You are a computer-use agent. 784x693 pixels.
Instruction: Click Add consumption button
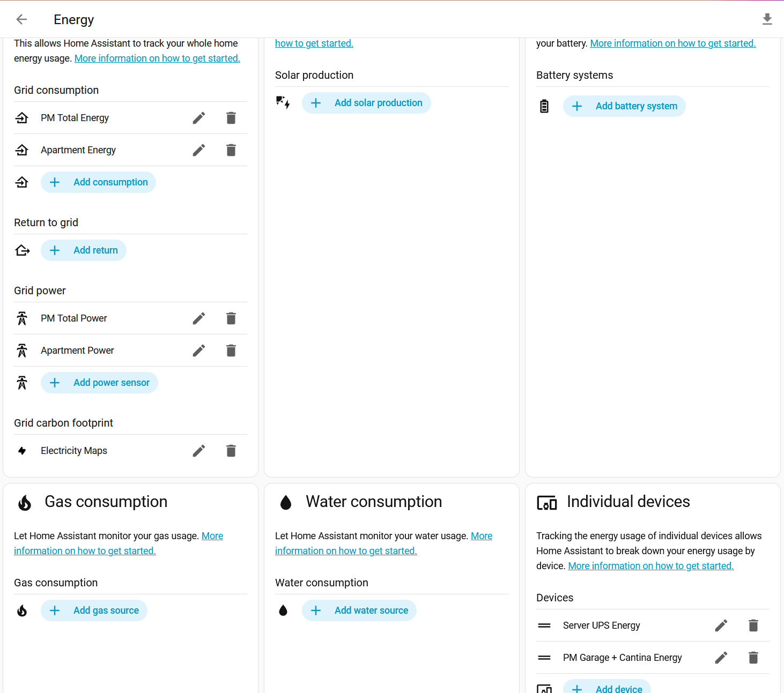(99, 182)
